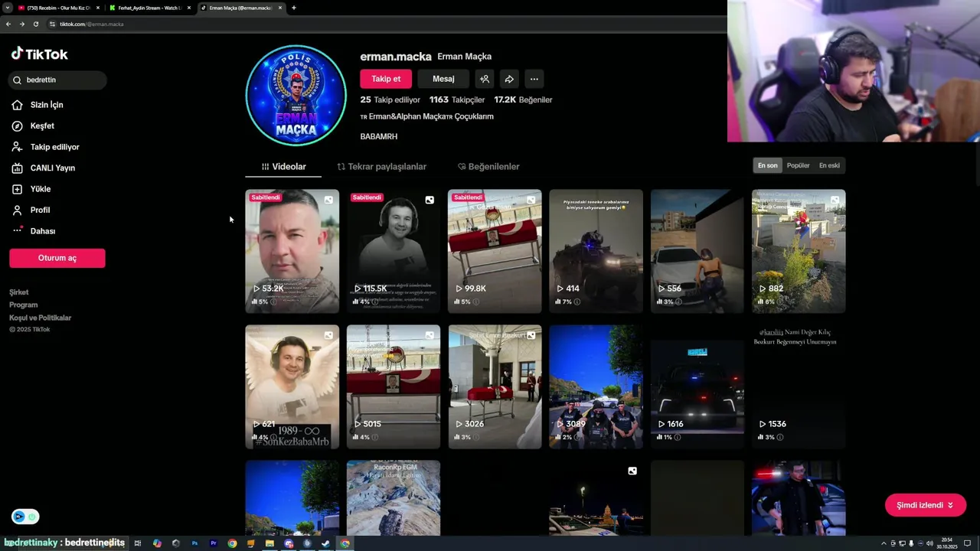Screen dimensions: 980x551
Task: Open video with 5015 views
Action: [394, 386]
